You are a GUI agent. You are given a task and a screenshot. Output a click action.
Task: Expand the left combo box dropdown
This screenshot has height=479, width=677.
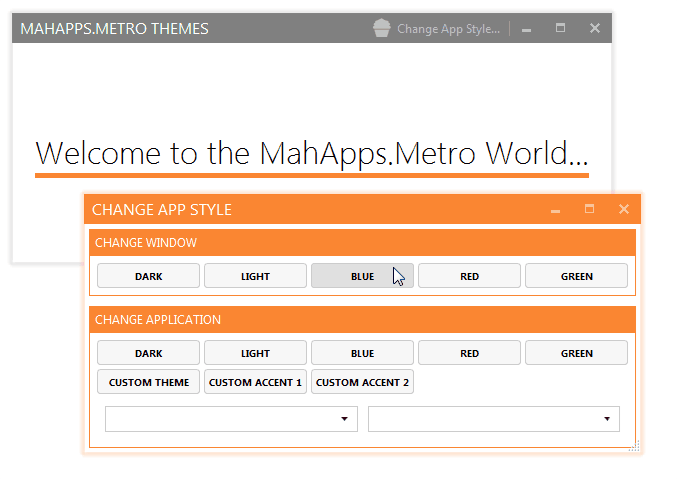344,419
